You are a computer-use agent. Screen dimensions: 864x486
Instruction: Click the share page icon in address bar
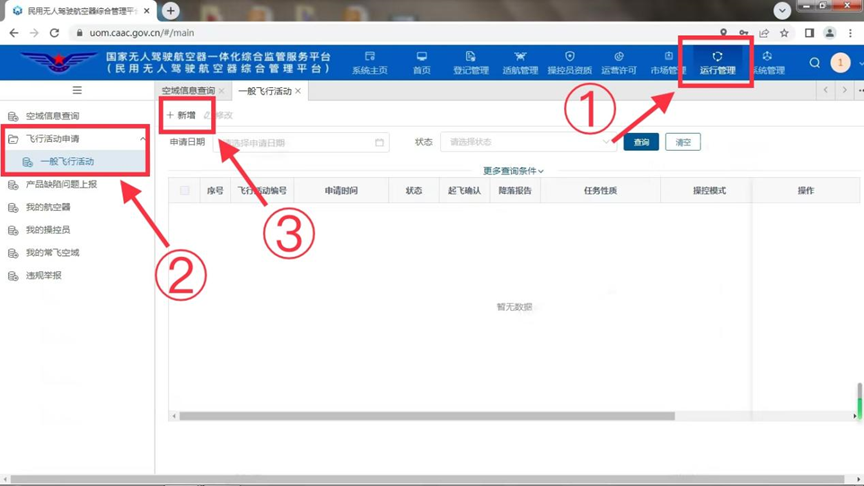[x=764, y=33]
